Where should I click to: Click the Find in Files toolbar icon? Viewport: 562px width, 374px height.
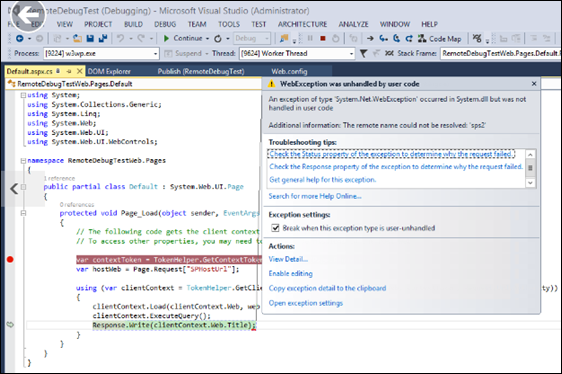pos(284,38)
